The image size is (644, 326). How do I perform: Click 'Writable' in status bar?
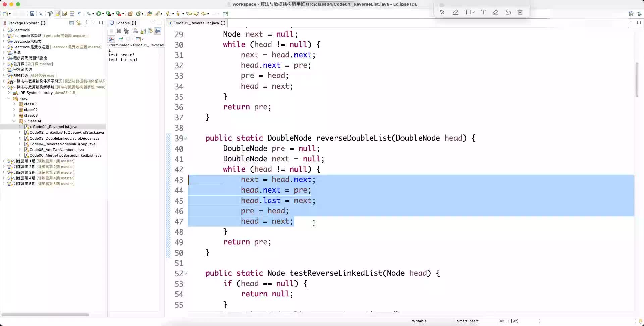click(419, 321)
